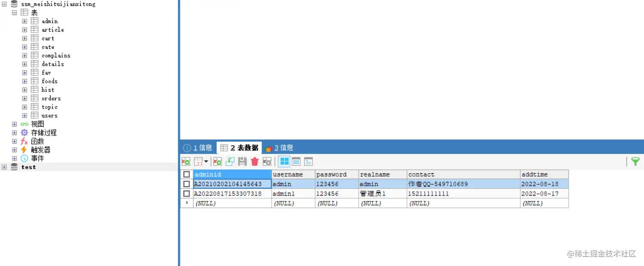Image resolution: width=644 pixels, height=266 pixels.
Task: Switch to grid view mode icon
Action: coord(284,161)
